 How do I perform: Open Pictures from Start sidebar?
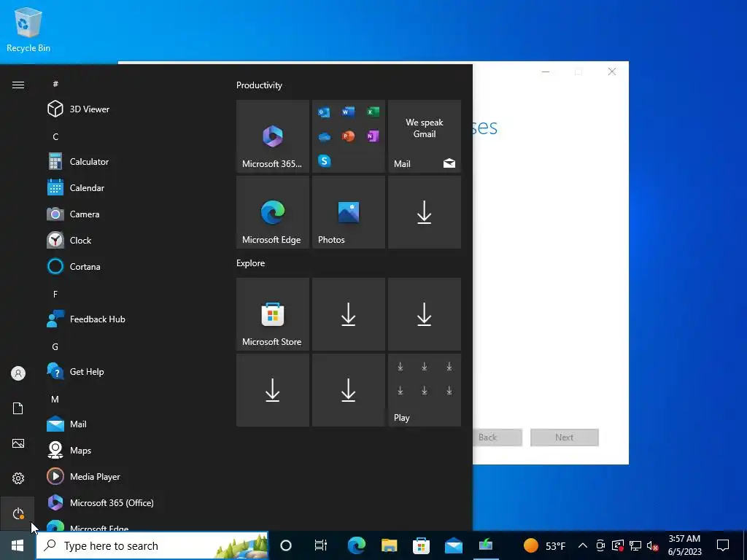click(x=18, y=443)
